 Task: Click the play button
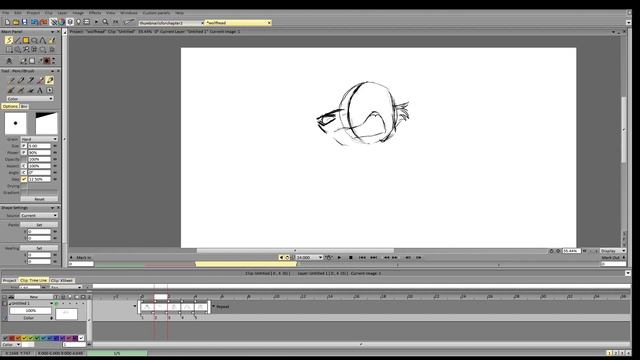click(339, 258)
